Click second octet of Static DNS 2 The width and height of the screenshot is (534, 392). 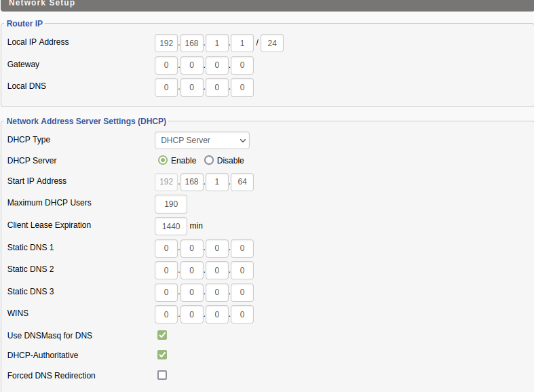point(192,271)
